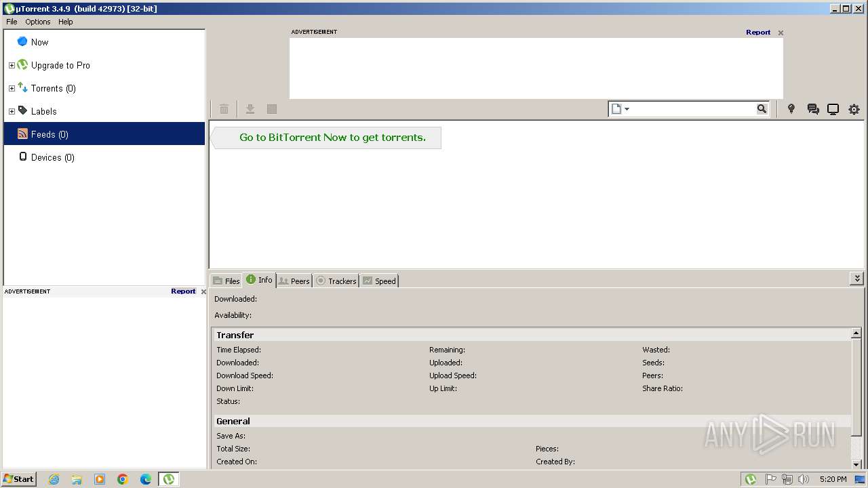
Task: Open the Help menu
Action: point(65,22)
